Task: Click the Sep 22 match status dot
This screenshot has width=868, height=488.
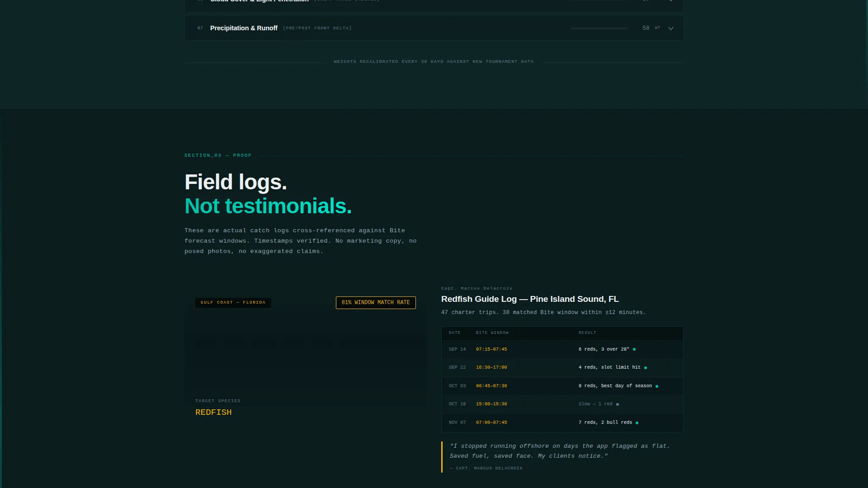Action: tap(646, 368)
